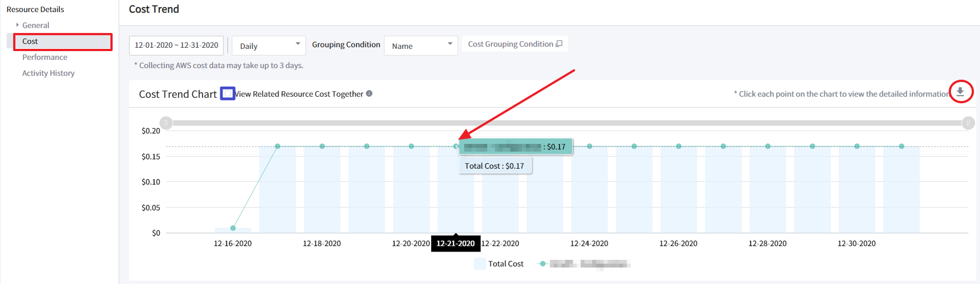The image size is (980, 284).
Task: Open Cost Grouping Condition link
Action: [515, 44]
